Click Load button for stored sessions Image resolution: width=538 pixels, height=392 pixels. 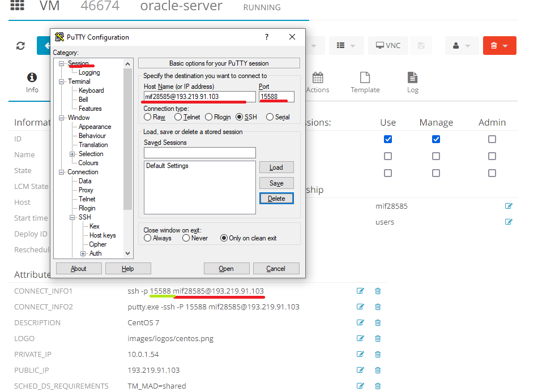[276, 167]
